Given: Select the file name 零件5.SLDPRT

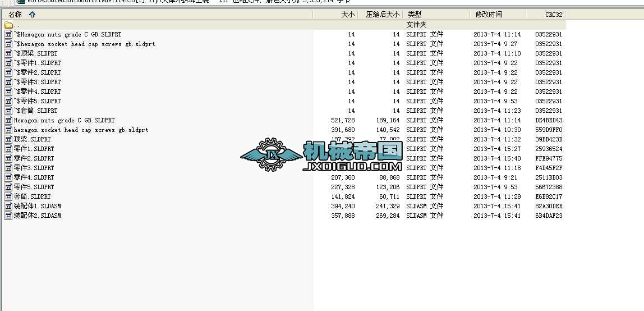Looking at the screenshot, I should pyautogui.click(x=34, y=187).
